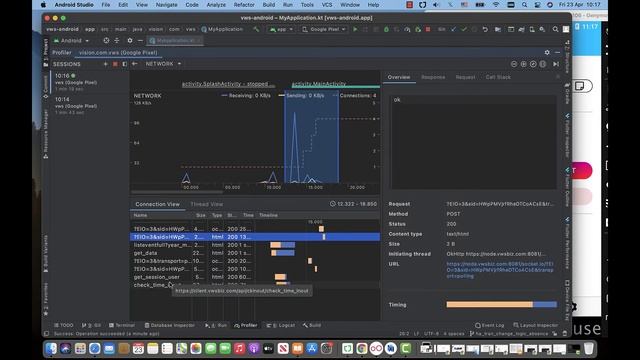Jump to live profiler data
This screenshot has height=360, width=640.
pos(556,64)
